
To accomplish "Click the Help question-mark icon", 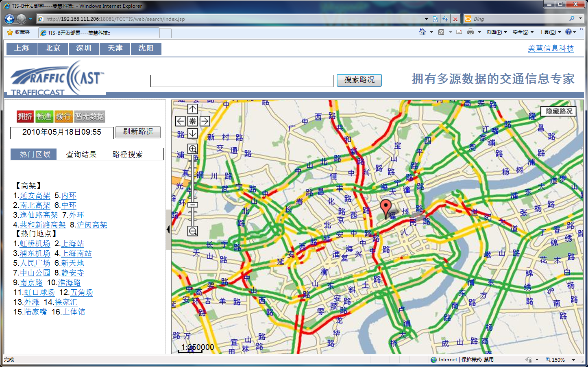I will (x=568, y=32).
